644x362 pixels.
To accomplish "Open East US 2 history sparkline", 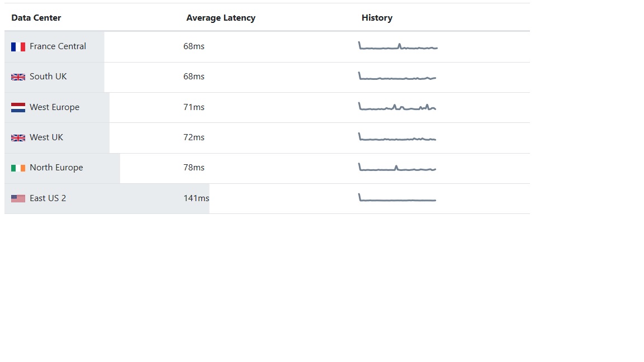I will [397, 197].
